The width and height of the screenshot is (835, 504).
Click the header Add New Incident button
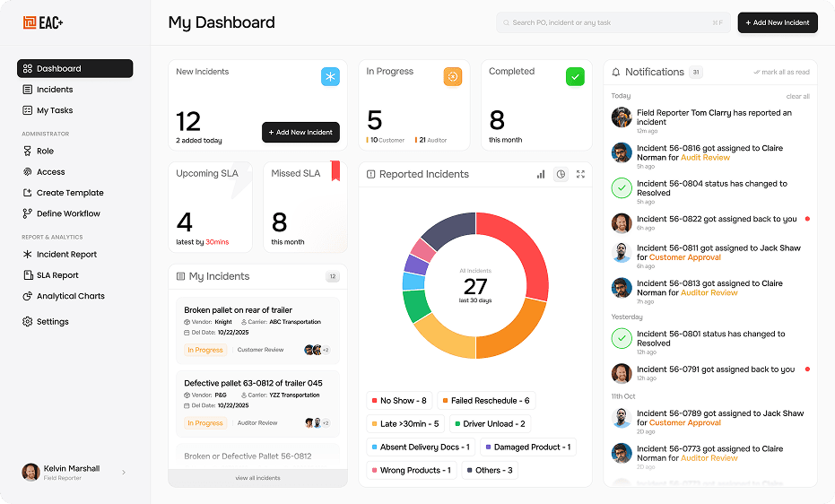(778, 22)
